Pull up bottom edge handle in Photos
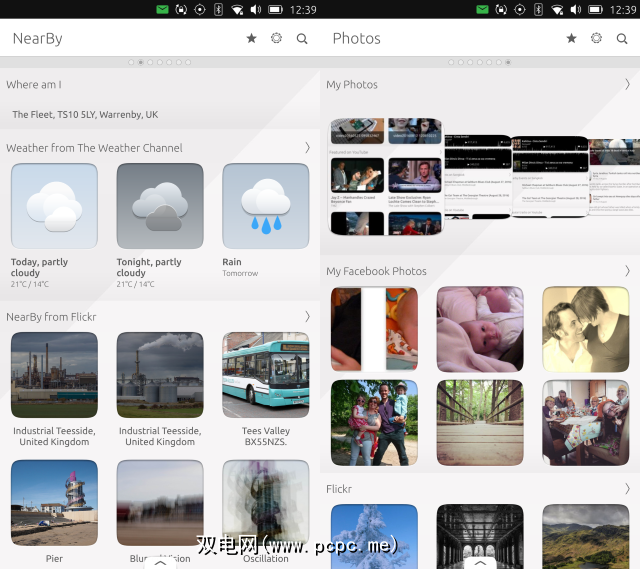 pos(480,563)
